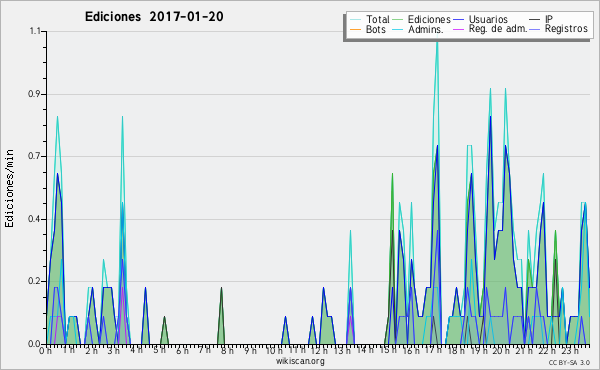Click the wikiscan.org link below chart
600x370 pixels.
(x=300, y=361)
